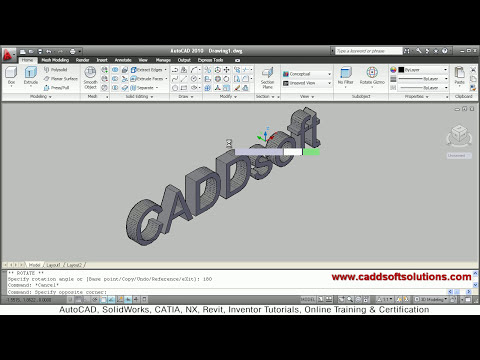
Task: Click the Plot printer icon in quick access
Action: (72, 51)
